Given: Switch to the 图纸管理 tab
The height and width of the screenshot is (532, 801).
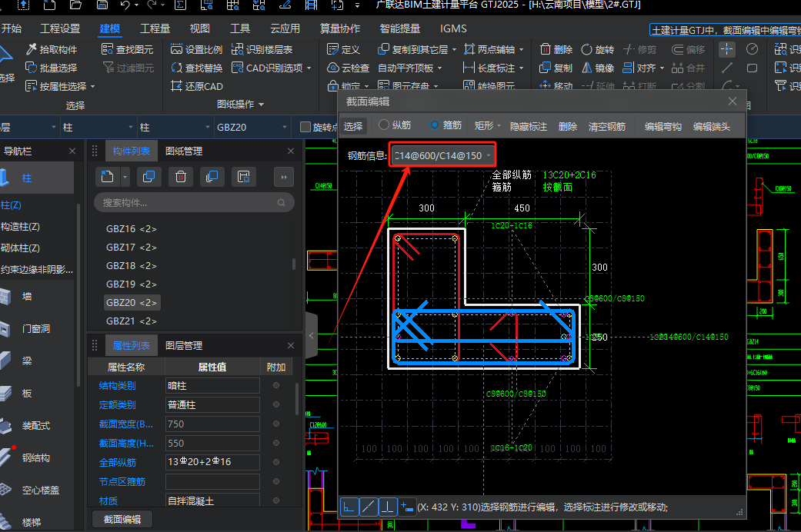Looking at the screenshot, I should point(184,151).
